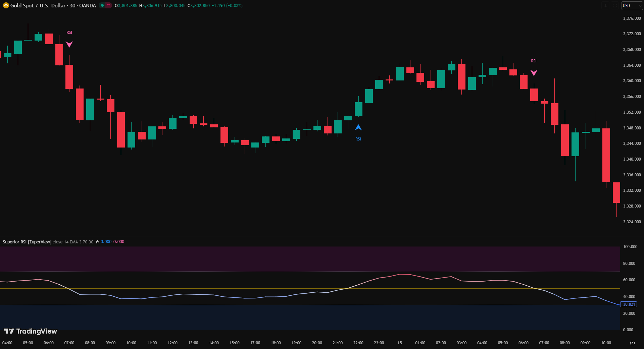Click the pink 0.000 indicator value
The height and width of the screenshot is (349, 644).
119,242
